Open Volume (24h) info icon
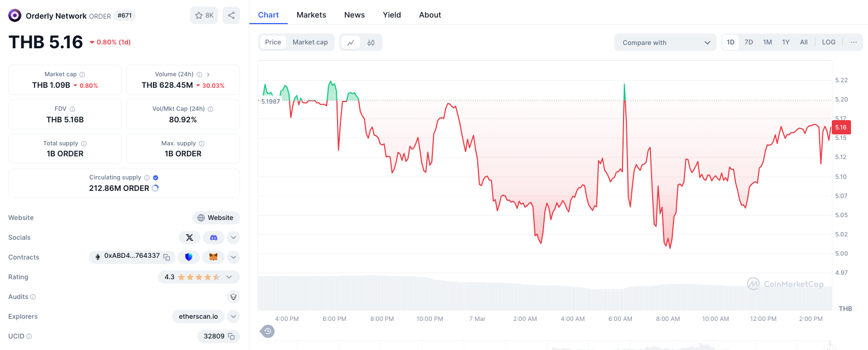Image resolution: width=868 pixels, height=350 pixels. (x=199, y=75)
